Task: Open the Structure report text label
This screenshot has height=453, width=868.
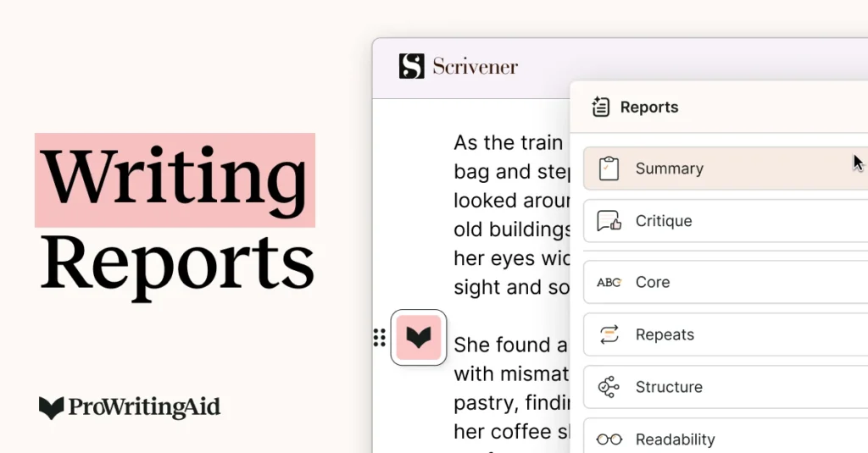Action: 669,387
